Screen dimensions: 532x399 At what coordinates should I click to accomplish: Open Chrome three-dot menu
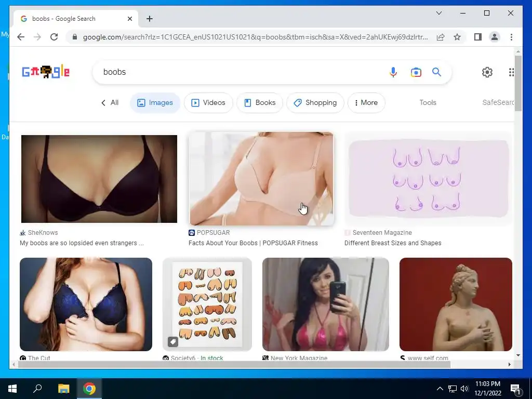(x=511, y=37)
